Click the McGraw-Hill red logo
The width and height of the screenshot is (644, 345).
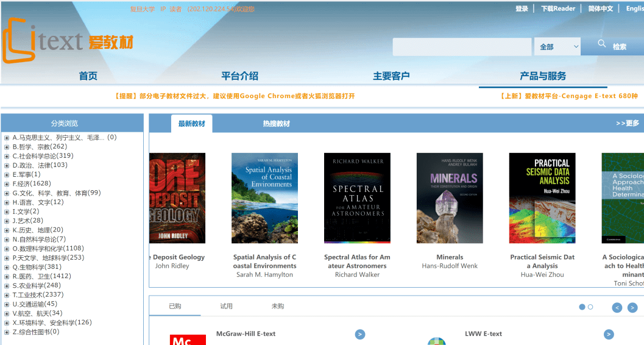click(188, 340)
